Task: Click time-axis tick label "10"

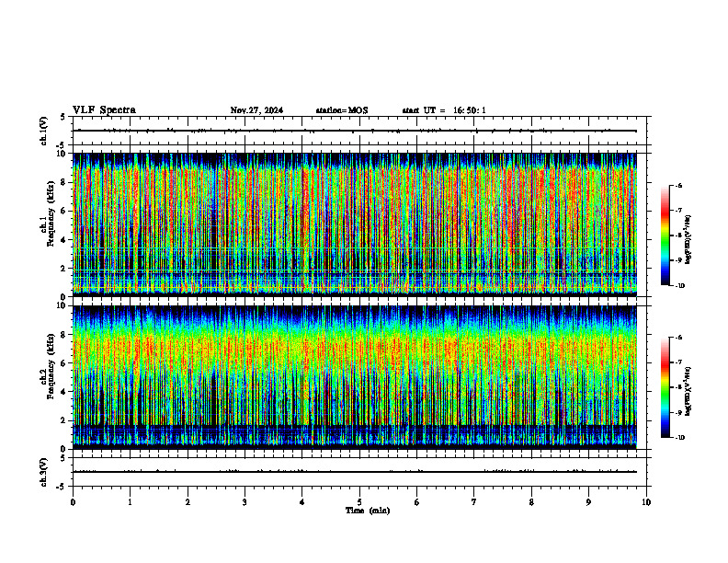Action: 646,502
